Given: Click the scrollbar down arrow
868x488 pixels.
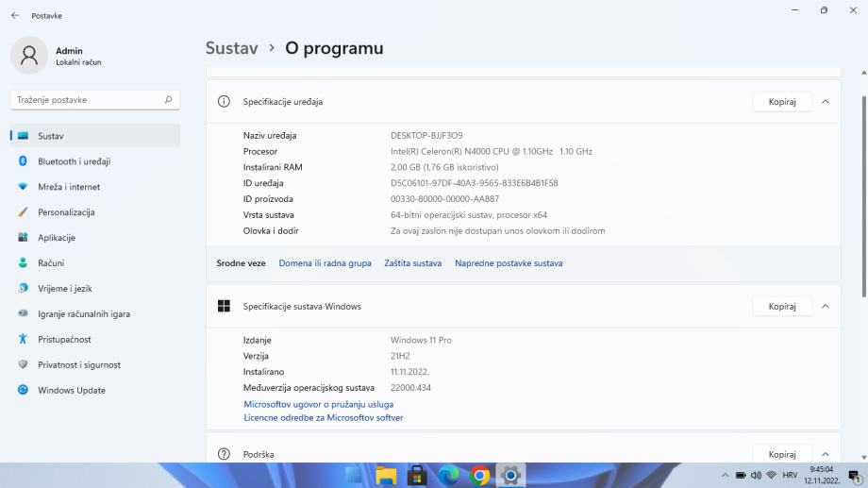Looking at the screenshot, I should coord(864,458).
